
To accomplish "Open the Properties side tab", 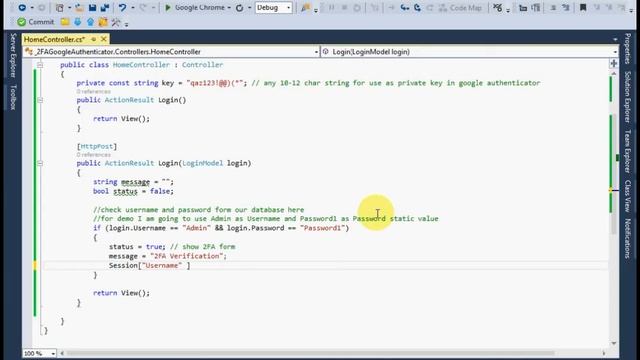I will tap(628, 48).
